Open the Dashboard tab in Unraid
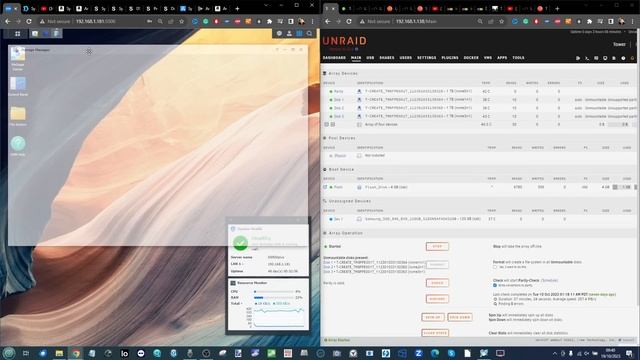This screenshot has height=360, width=640. click(334, 58)
